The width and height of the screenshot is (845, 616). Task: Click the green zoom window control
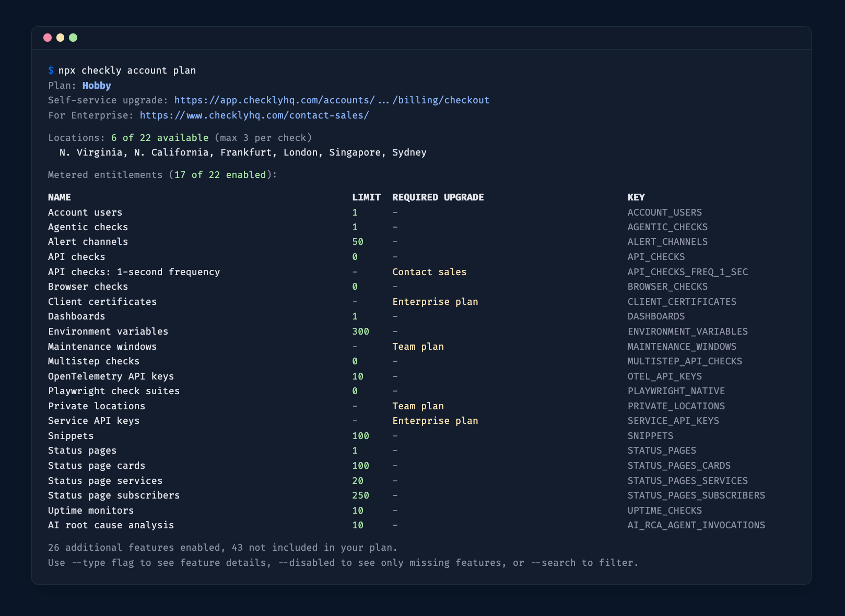tap(74, 37)
